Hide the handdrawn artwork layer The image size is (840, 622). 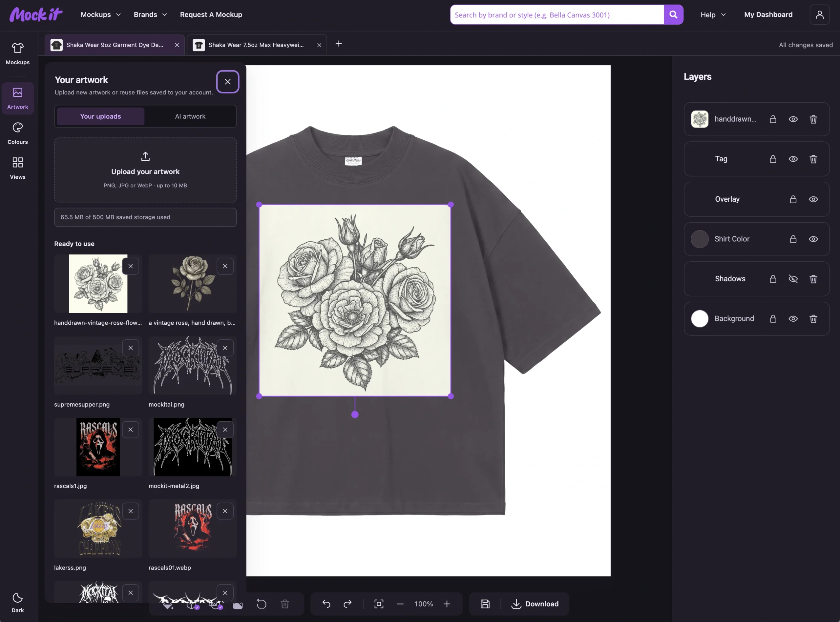tap(793, 119)
